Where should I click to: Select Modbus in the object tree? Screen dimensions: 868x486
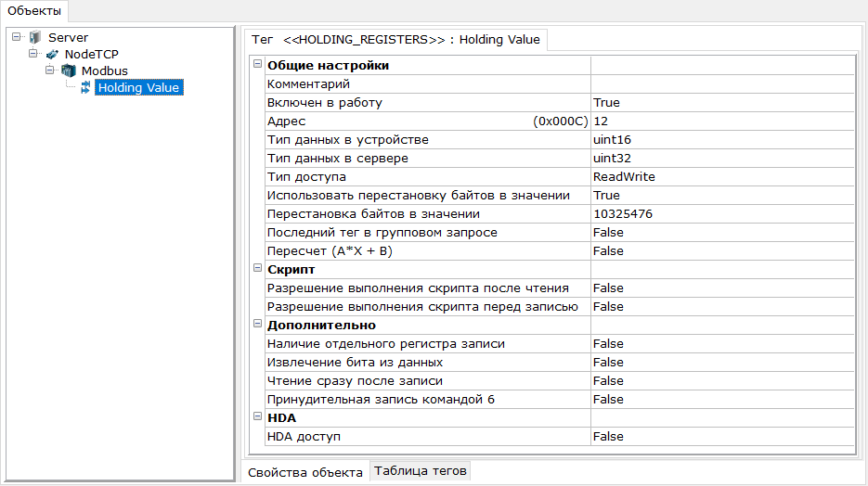[x=105, y=70]
